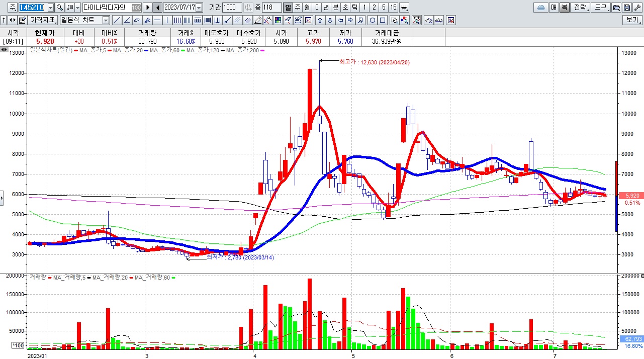644x359 pixels.
Task: Click the 118 display count field
Action: (271, 8)
